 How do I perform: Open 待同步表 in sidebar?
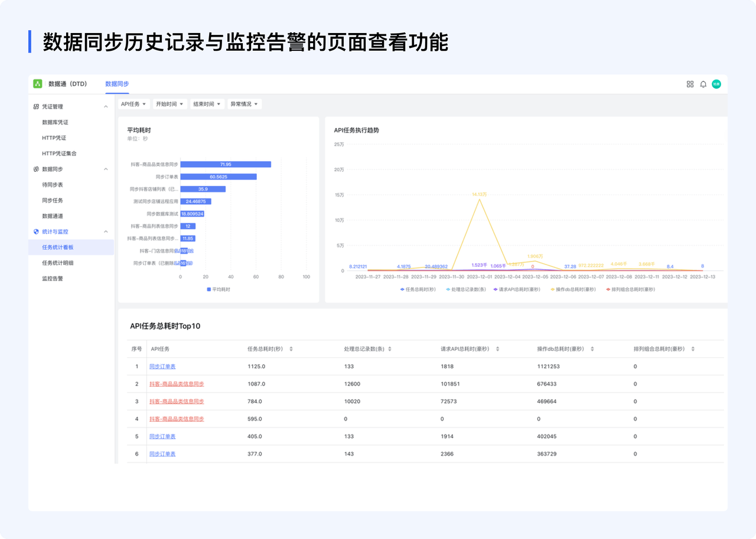[53, 185]
